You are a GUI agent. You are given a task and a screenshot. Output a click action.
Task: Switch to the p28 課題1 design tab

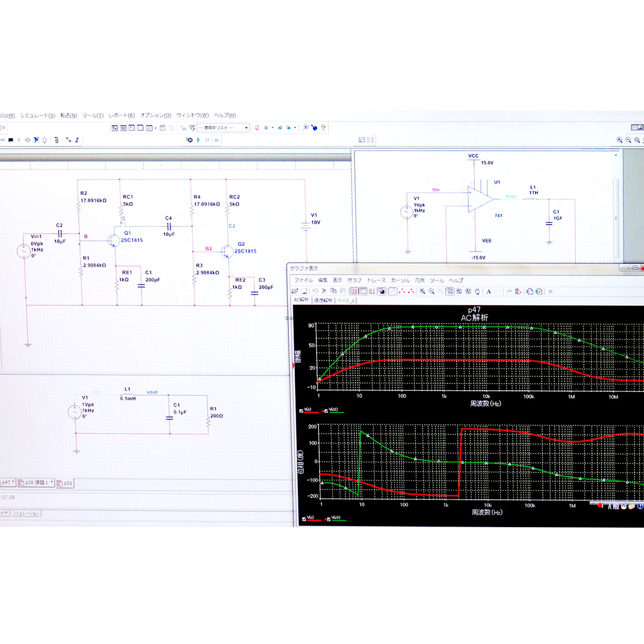click(36, 482)
